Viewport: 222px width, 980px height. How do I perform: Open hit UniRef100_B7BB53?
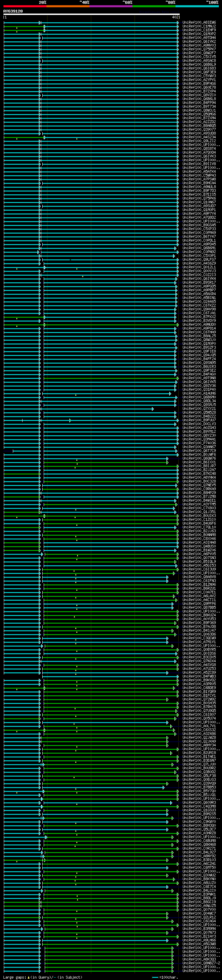pos(199,787)
